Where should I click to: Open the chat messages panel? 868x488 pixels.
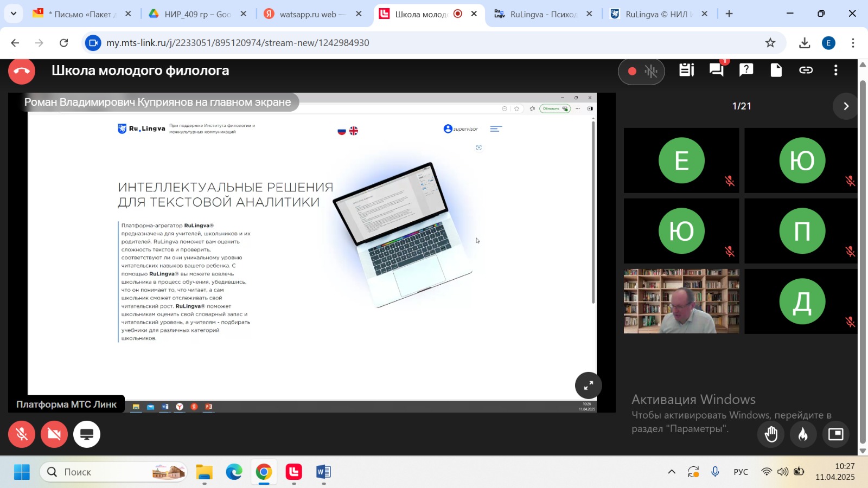717,70
